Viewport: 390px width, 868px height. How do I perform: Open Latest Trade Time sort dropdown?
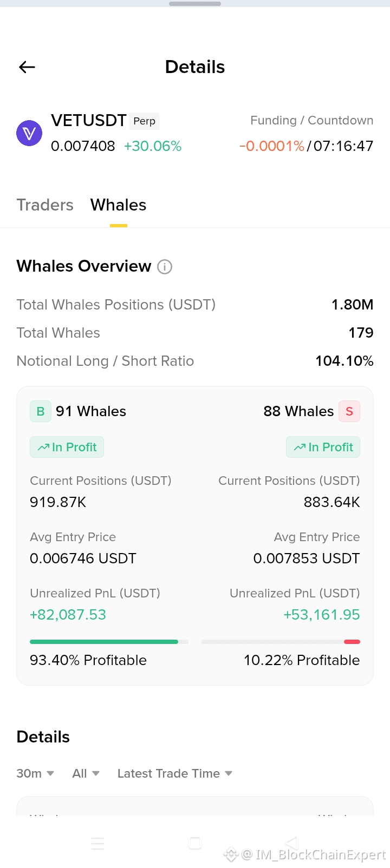[175, 774]
